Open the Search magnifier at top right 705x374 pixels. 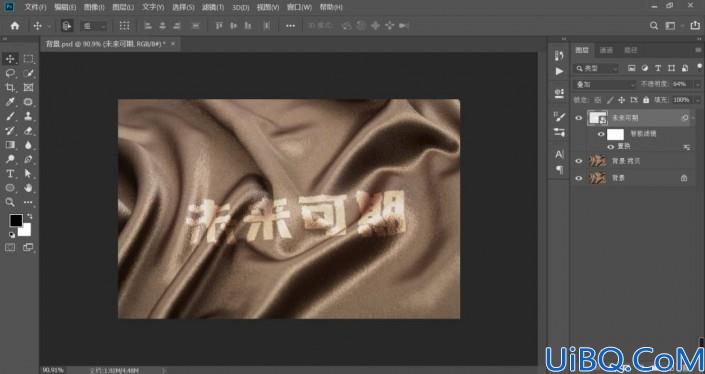[654, 26]
